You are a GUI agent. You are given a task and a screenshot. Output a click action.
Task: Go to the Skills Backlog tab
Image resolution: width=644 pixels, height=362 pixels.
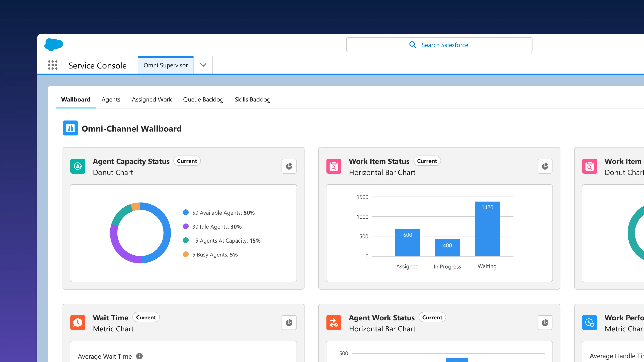coord(253,99)
